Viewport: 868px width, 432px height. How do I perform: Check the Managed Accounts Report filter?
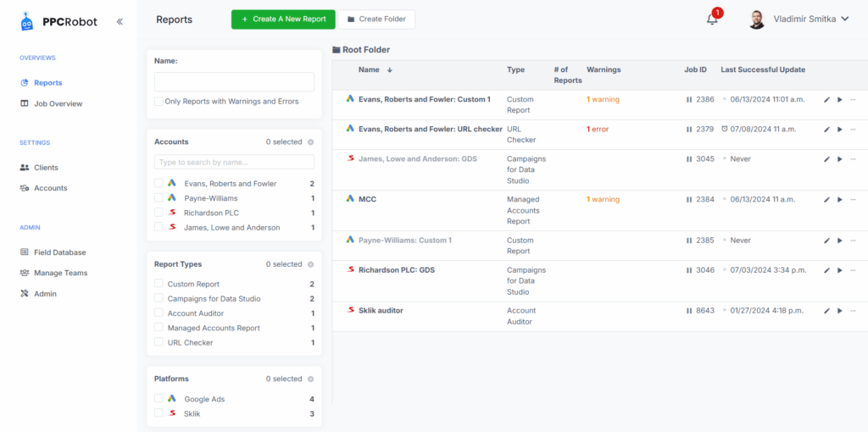tap(159, 328)
